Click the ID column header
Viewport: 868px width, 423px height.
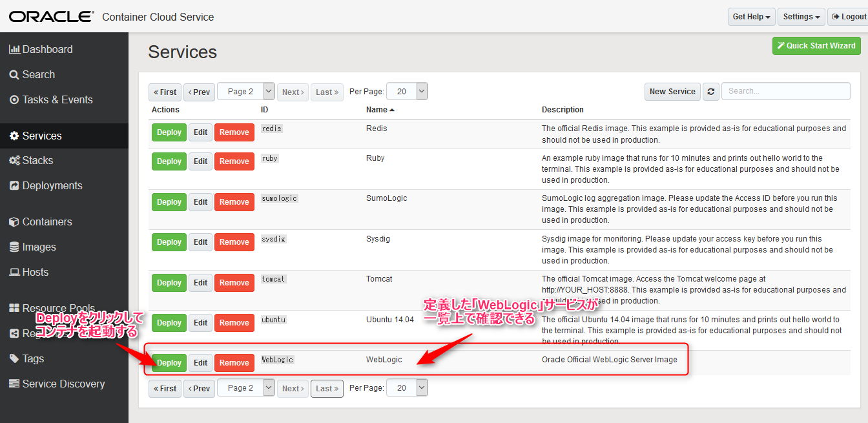pos(265,110)
